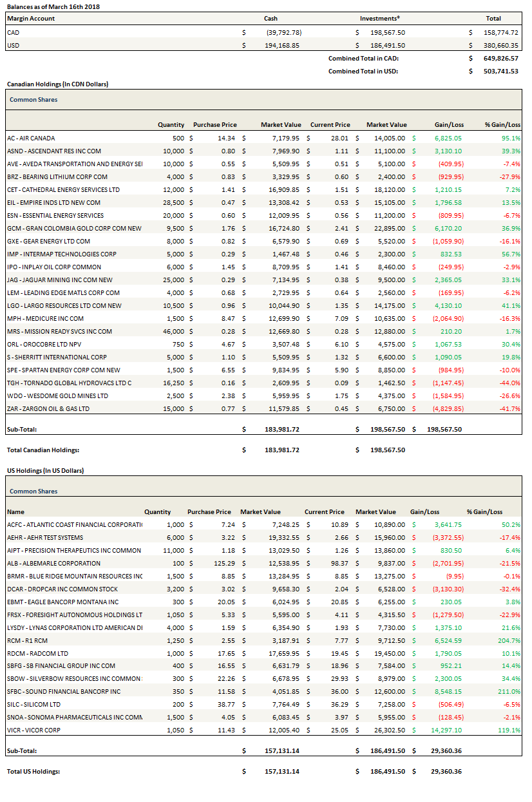Click the GCM - GRAN COLOMBIA GOLD row name
Viewport: 532px width, 802px height.
[64, 228]
